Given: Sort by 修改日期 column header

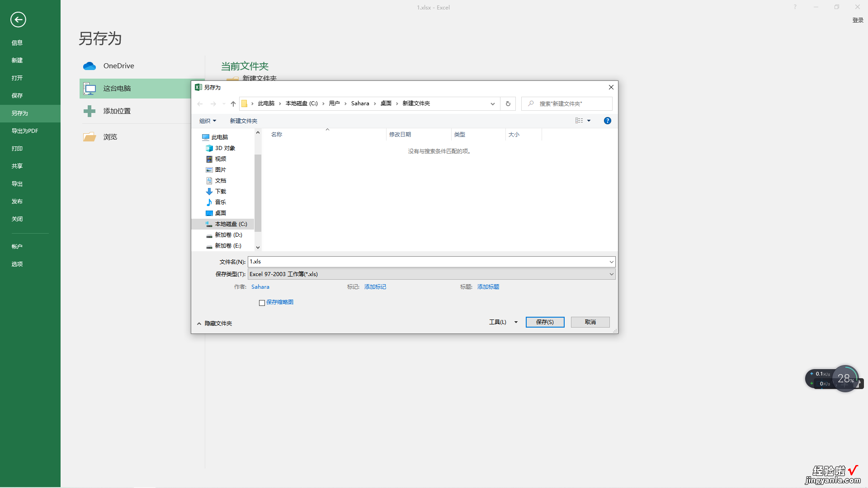Looking at the screenshot, I should click(419, 135).
